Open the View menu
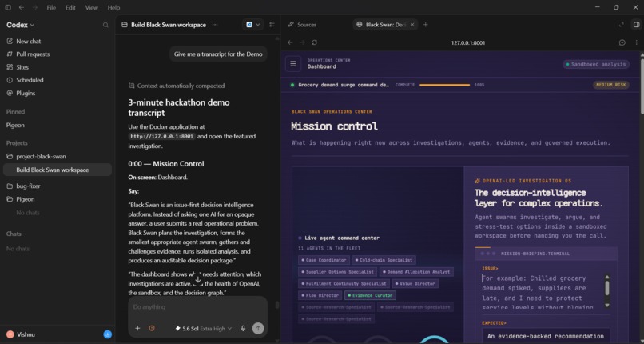The height and width of the screenshot is (344, 644). [92, 7]
